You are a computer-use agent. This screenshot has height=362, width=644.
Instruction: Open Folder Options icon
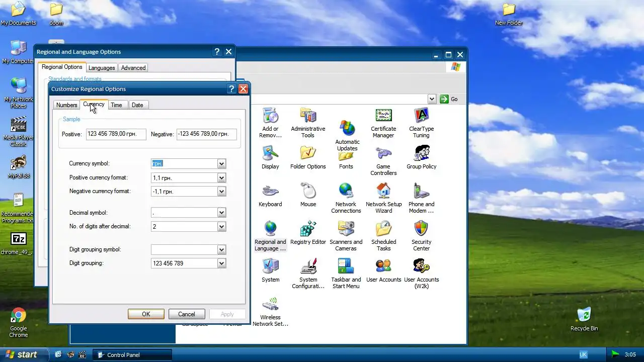pos(308,157)
